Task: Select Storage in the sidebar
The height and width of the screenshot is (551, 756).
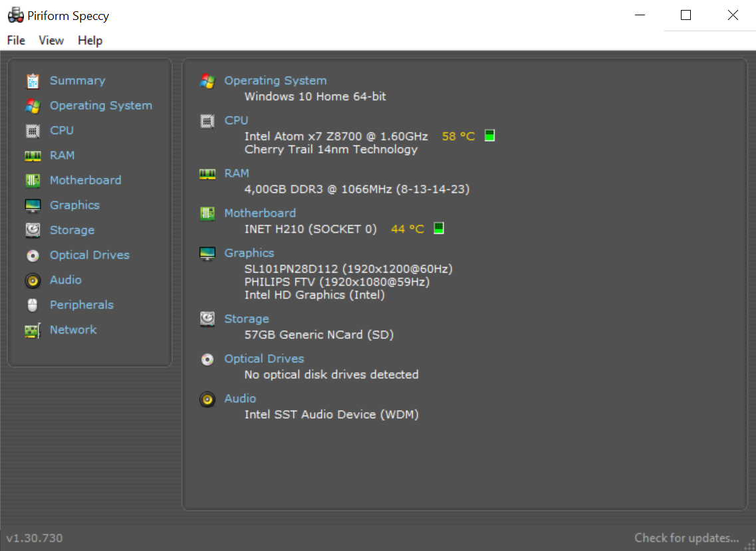Action: coord(72,231)
